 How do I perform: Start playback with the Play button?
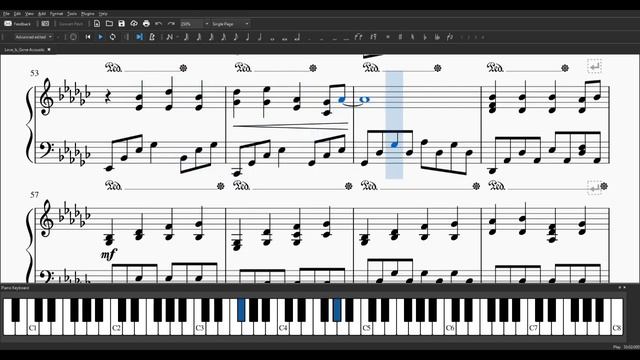100,37
